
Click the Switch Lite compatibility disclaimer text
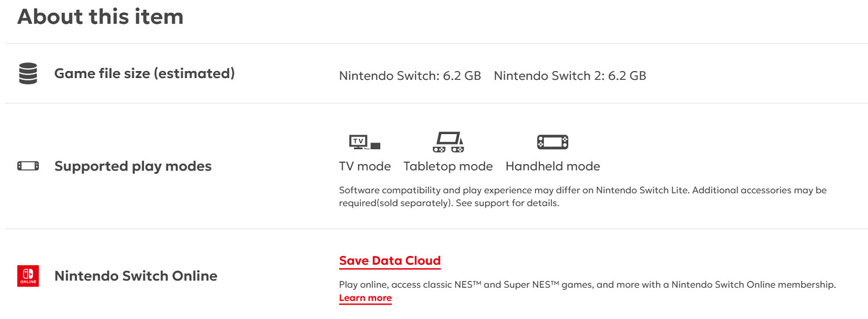pyautogui.click(x=582, y=196)
